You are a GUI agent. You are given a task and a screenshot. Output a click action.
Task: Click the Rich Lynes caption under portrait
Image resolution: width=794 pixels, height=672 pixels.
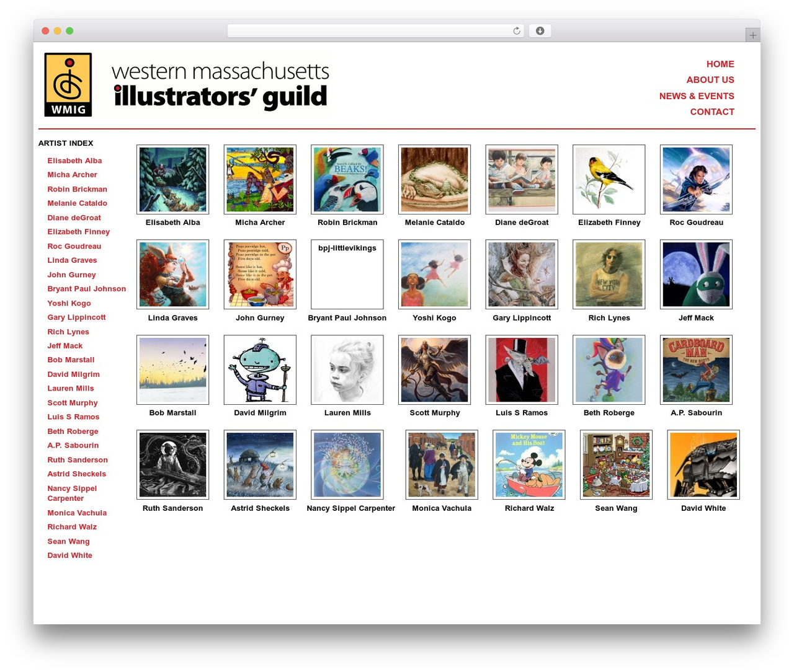click(609, 318)
